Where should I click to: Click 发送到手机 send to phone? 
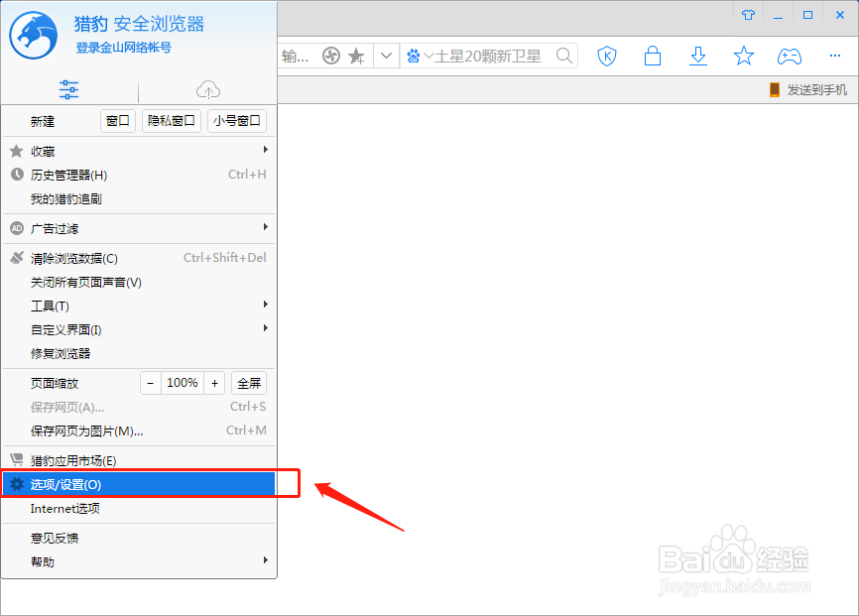click(x=816, y=90)
